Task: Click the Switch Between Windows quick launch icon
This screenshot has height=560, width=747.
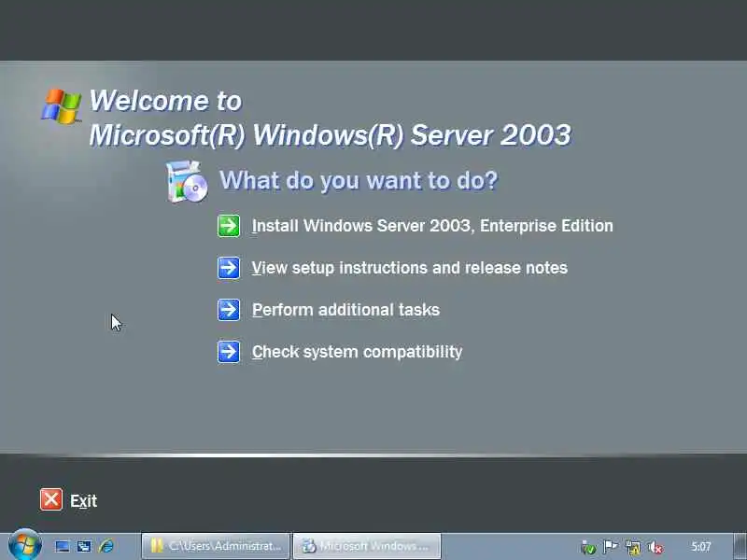Action: [x=84, y=546]
